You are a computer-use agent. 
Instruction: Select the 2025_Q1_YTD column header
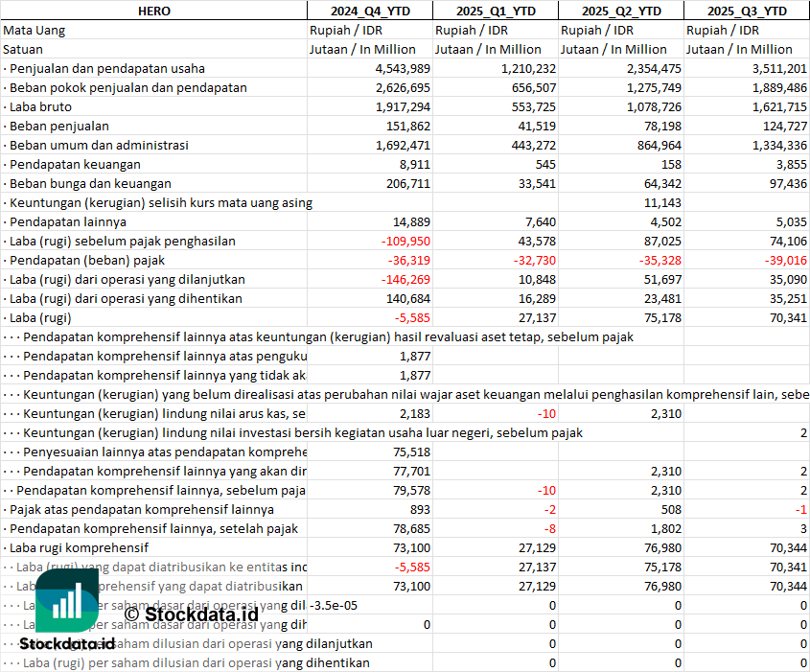[x=496, y=11]
